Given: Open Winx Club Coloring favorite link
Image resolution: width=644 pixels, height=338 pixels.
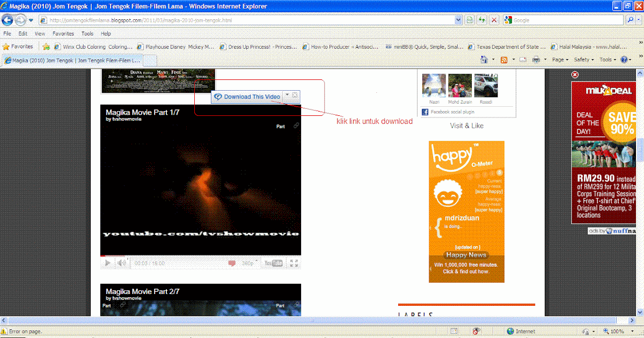Looking at the screenshot, I should point(93,47).
